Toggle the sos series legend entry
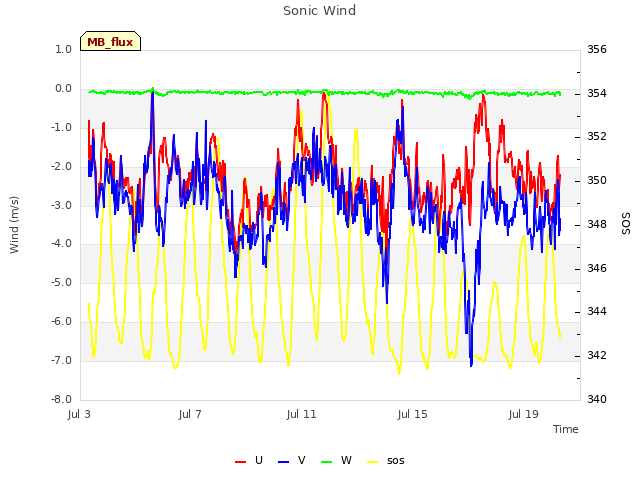Image resolution: width=640 pixels, height=480 pixels. coord(386,461)
